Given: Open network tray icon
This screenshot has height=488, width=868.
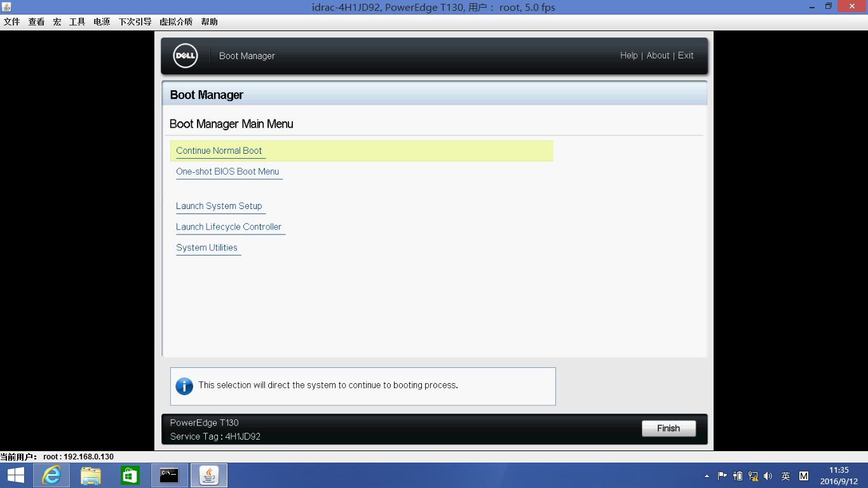Looking at the screenshot, I should tap(753, 476).
